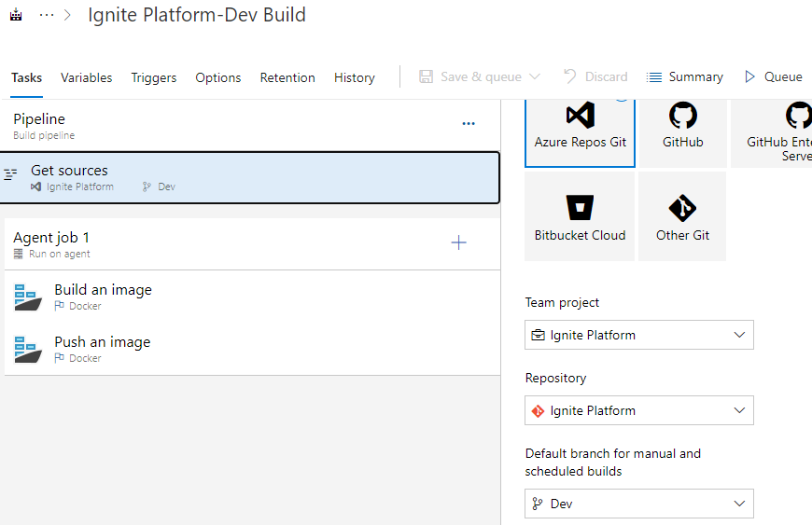Select the Get sources step
This screenshot has width=812, height=525.
point(249,177)
